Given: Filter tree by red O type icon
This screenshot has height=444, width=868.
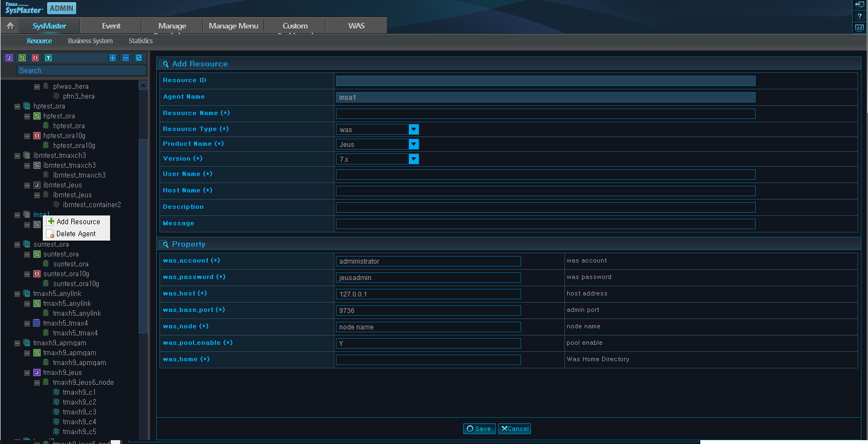Looking at the screenshot, I should pyautogui.click(x=35, y=58).
